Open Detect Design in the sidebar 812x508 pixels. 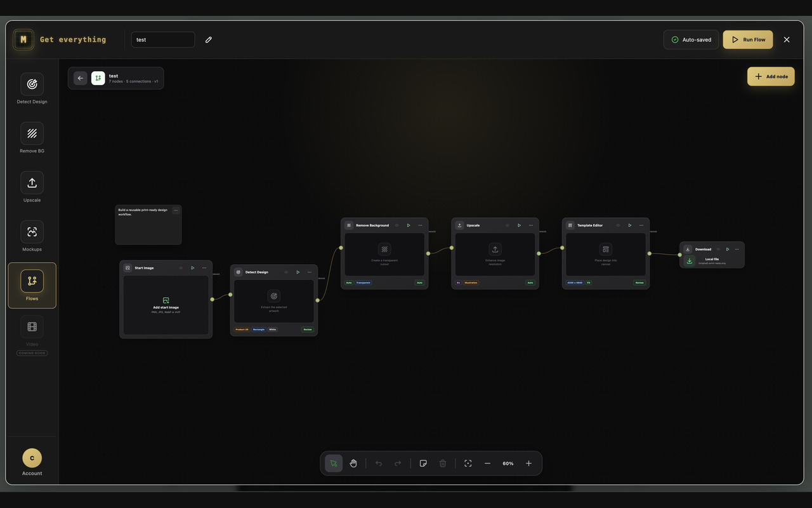pyautogui.click(x=32, y=89)
